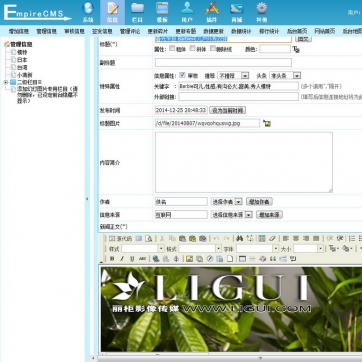Click the Find binoculars icon
Viewport: 362px width, 362px height.
tap(239, 239)
